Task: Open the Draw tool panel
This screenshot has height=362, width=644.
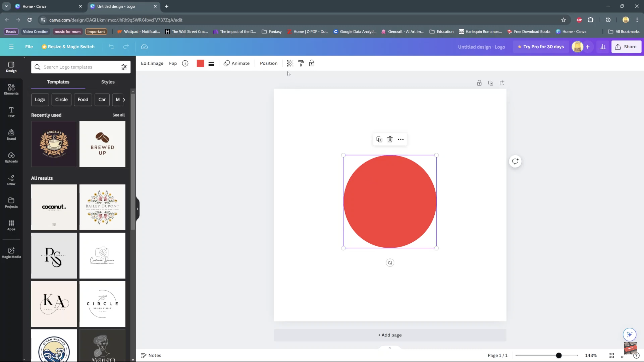Action: point(11,180)
